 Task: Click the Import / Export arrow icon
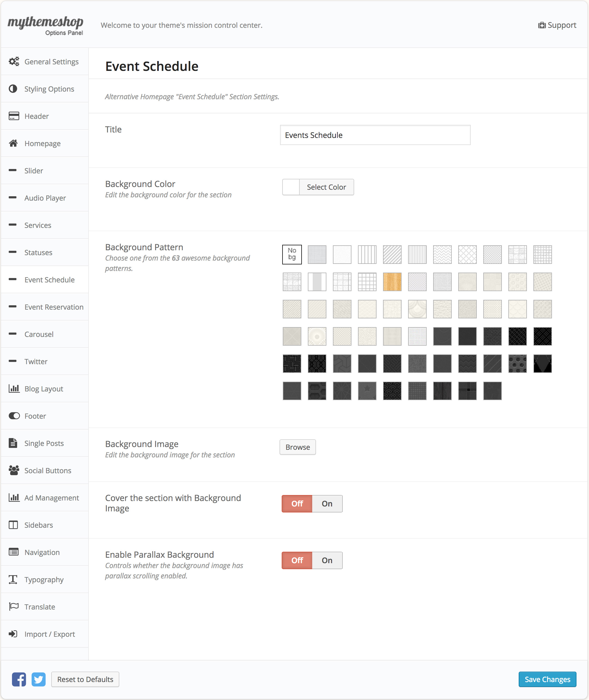point(13,634)
